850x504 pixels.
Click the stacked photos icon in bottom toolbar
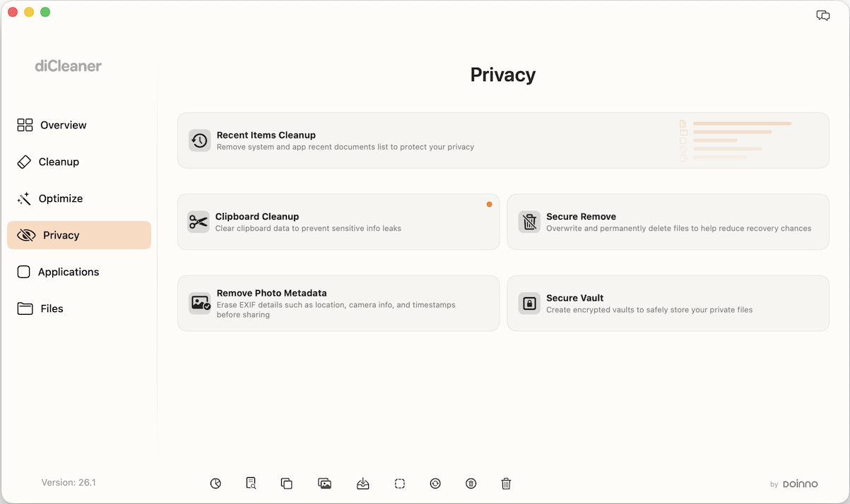tap(325, 484)
